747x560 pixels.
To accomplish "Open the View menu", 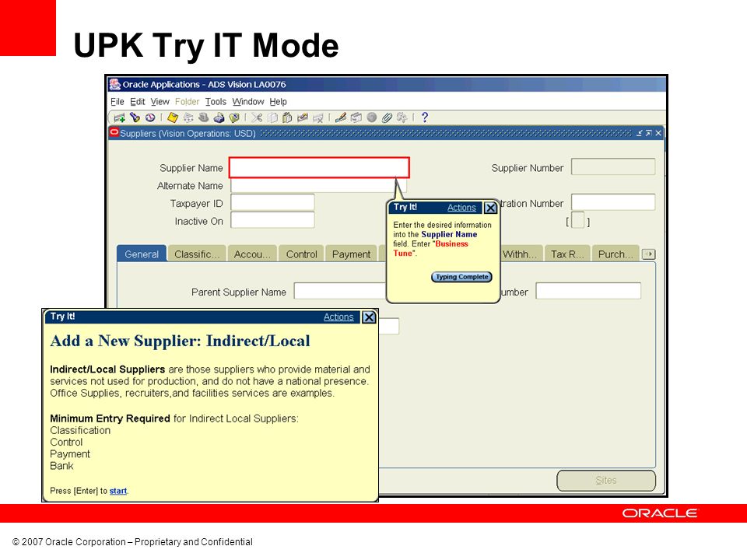I will (160, 101).
